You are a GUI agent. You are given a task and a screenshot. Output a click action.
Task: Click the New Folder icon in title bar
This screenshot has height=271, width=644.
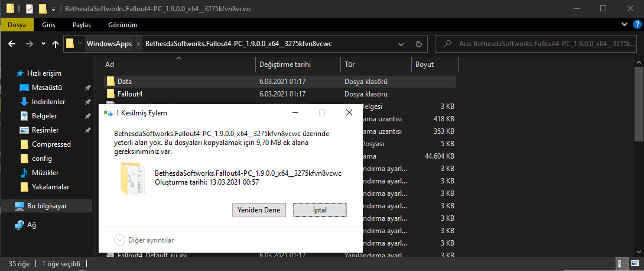click(x=43, y=8)
